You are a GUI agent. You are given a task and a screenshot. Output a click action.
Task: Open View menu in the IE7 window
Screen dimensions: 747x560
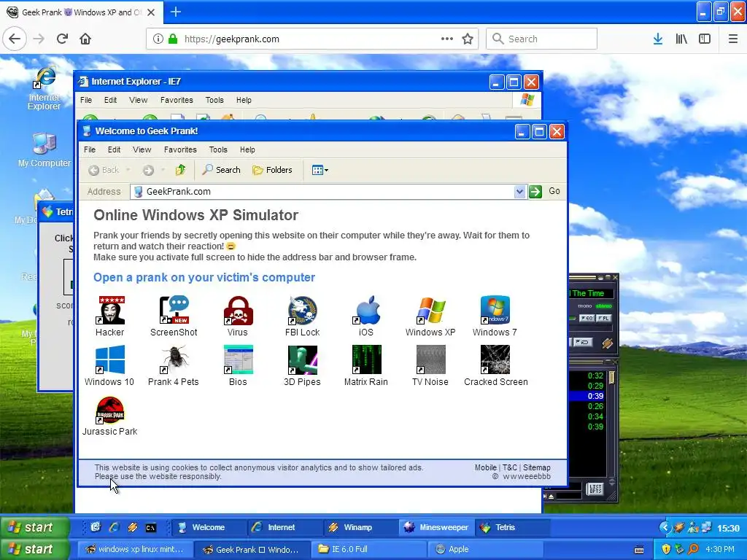[x=138, y=100]
